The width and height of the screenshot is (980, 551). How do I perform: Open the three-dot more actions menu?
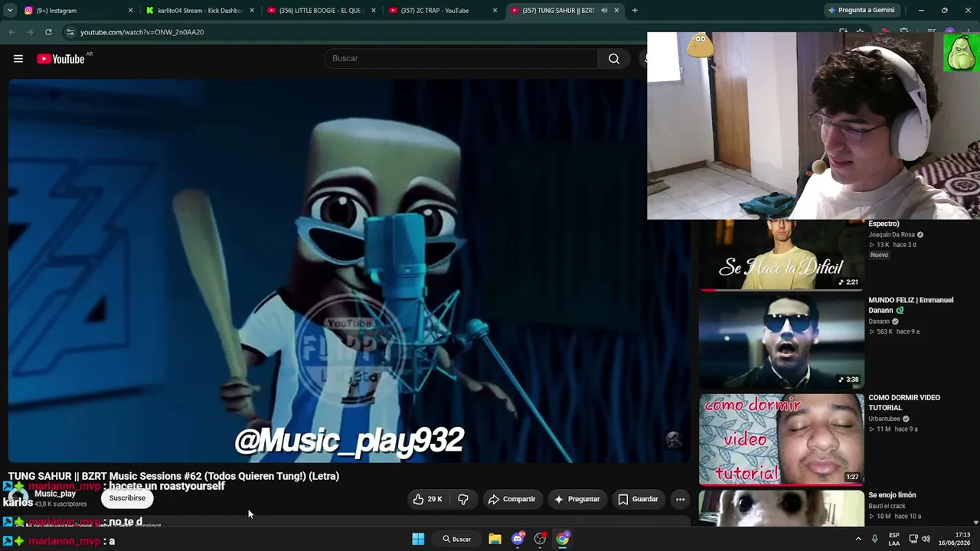pyautogui.click(x=680, y=499)
